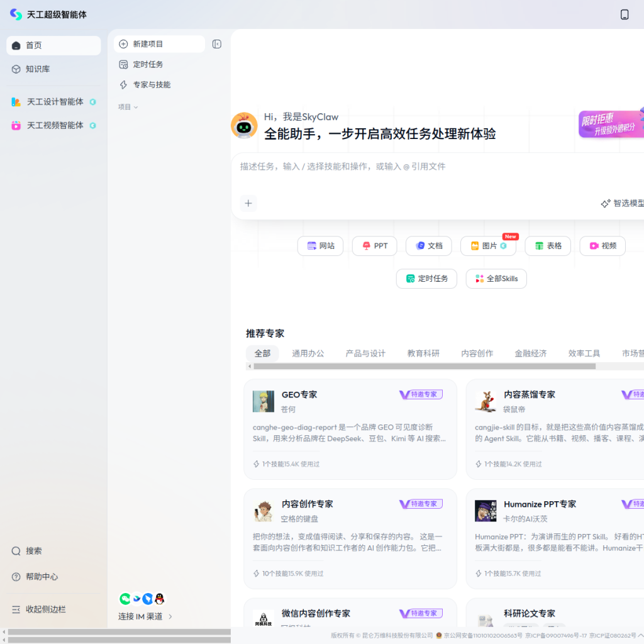Click the 内容创作专家 title
The width and height of the screenshot is (644, 644).
pos(307,504)
